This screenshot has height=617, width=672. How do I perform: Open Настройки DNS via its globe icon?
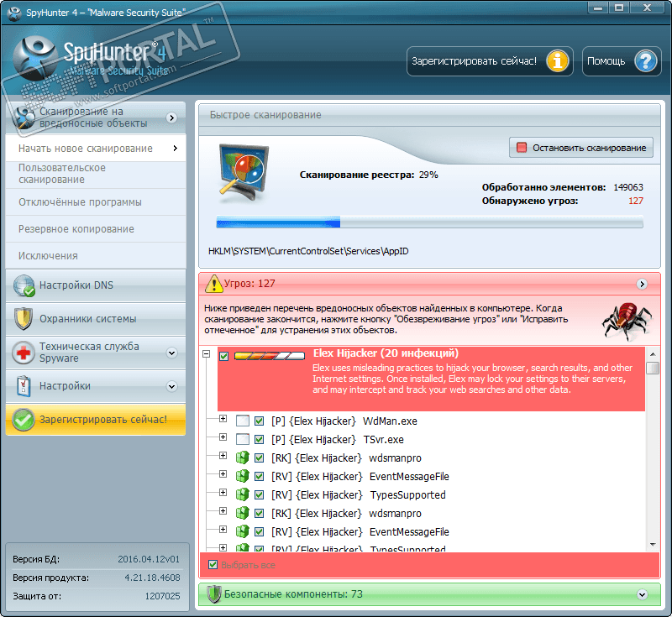(x=24, y=285)
